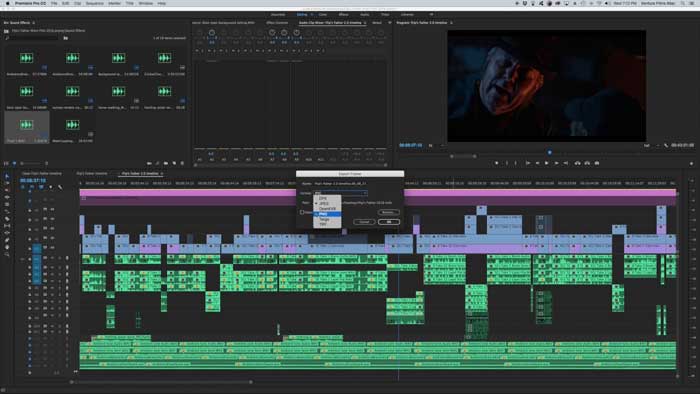Select the Zoom tool in toolbar
700x394 pixels.
click(x=7, y=254)
